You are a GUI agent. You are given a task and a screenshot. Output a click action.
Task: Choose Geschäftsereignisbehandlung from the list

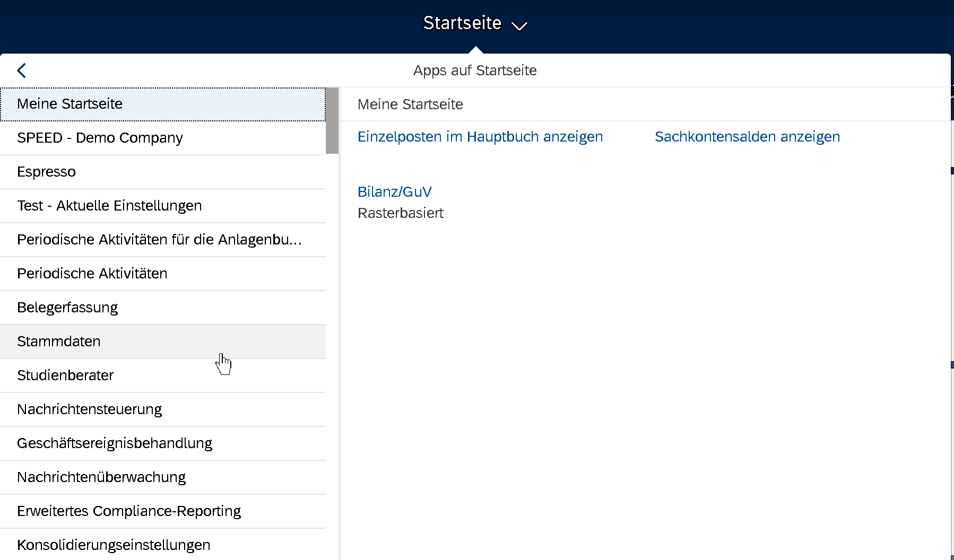163,443
